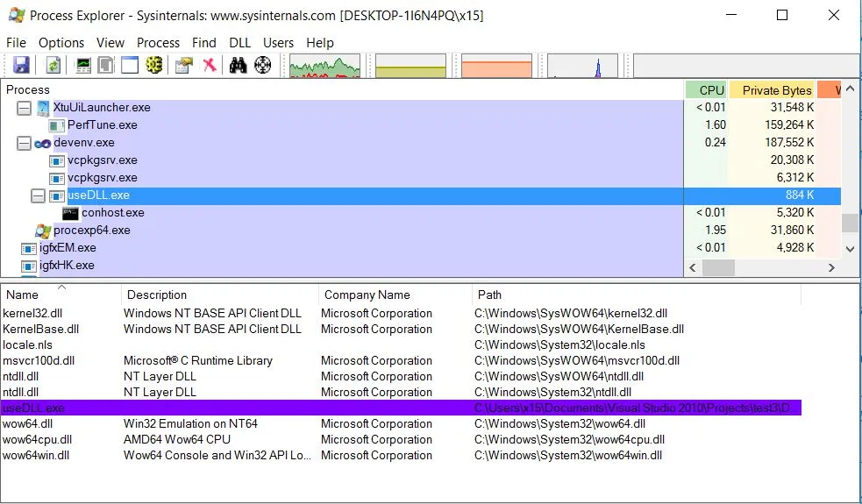This screenshot has width=862, height=504.
Task: Open System Information toolbar icon
Action: pyautogui.click(x=83, y=66)
